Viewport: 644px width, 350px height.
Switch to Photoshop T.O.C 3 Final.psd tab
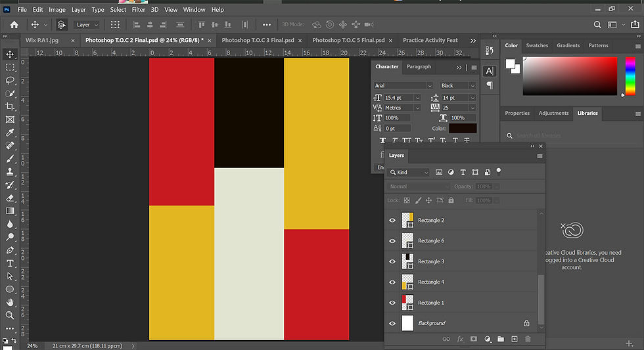[x=257, y=40]
